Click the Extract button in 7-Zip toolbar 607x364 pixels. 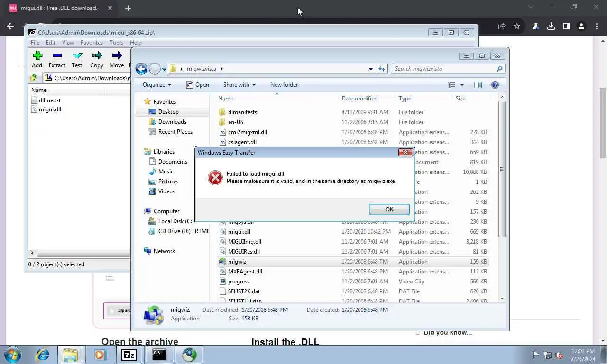pos(57,60)
